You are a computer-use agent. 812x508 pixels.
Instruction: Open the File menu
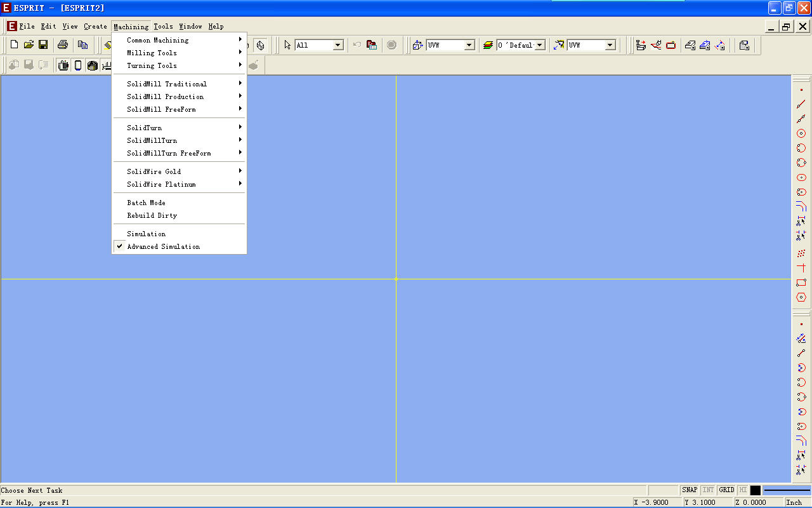tap(27, 27)
